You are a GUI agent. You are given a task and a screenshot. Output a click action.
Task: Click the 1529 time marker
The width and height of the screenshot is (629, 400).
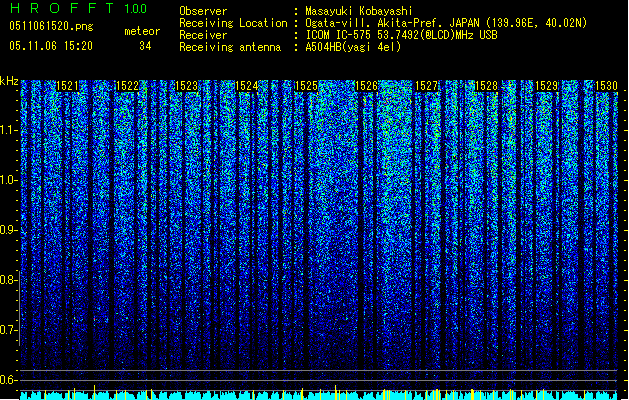pyautogui.click(x=546, y=86)
